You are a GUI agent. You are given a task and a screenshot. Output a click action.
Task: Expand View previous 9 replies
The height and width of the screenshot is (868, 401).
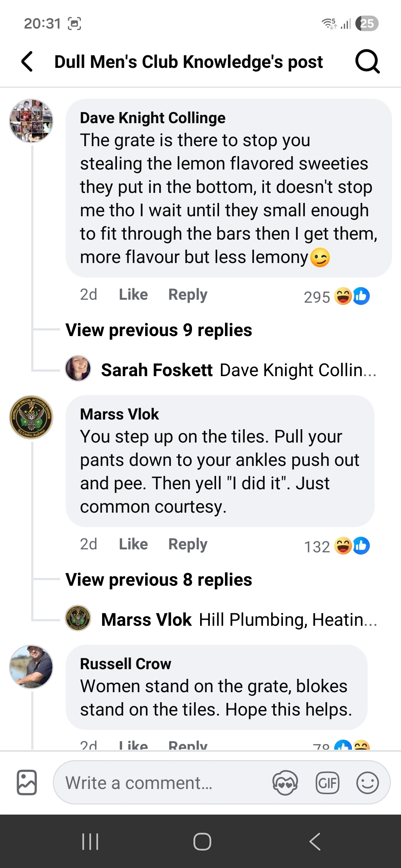[x=159, y=330]
